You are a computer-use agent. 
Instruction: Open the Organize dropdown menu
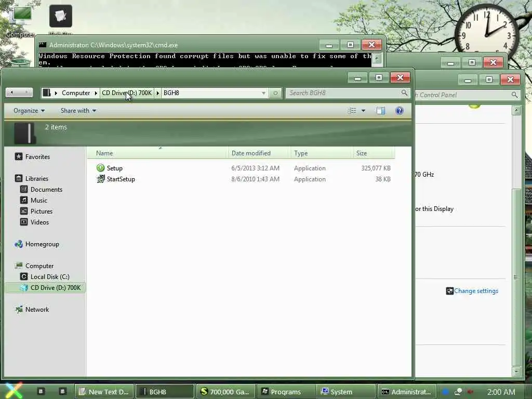(x=29, y=111)
